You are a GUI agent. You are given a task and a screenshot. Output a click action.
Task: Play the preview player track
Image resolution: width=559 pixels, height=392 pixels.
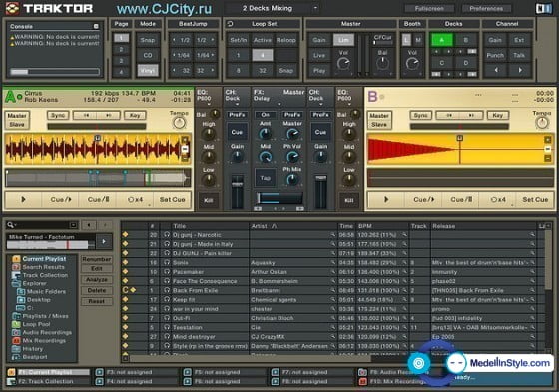pos(104,241)
